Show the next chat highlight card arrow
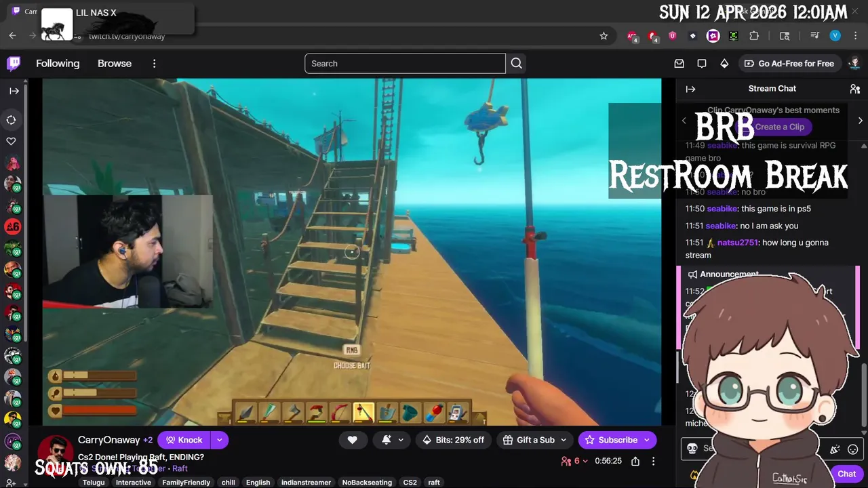This screenshot has width=868, height=488. click(x=860, y=121)
